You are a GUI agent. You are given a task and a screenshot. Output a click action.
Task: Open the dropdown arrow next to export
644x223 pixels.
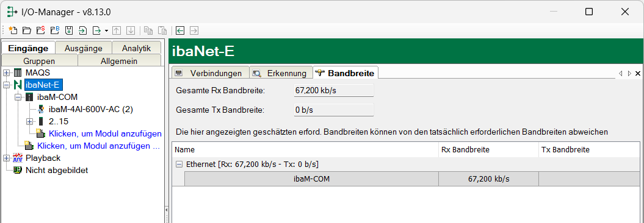(106, 30)
